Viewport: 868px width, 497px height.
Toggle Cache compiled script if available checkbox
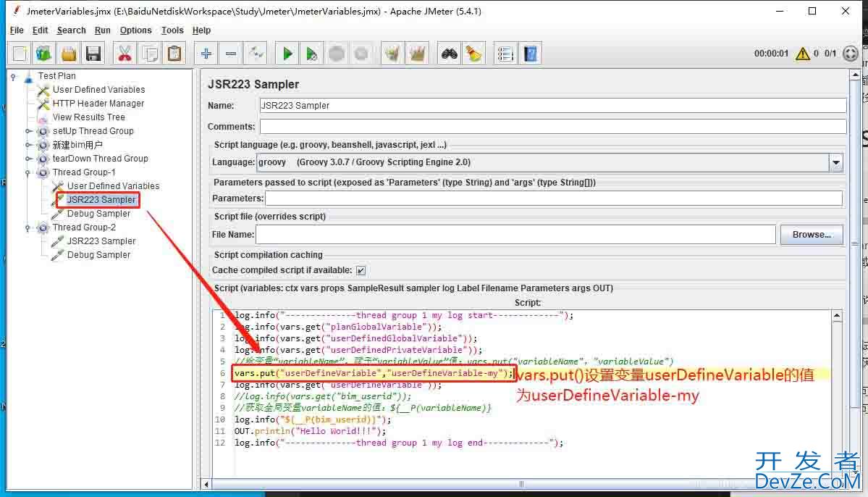click(x=361, y=270)
